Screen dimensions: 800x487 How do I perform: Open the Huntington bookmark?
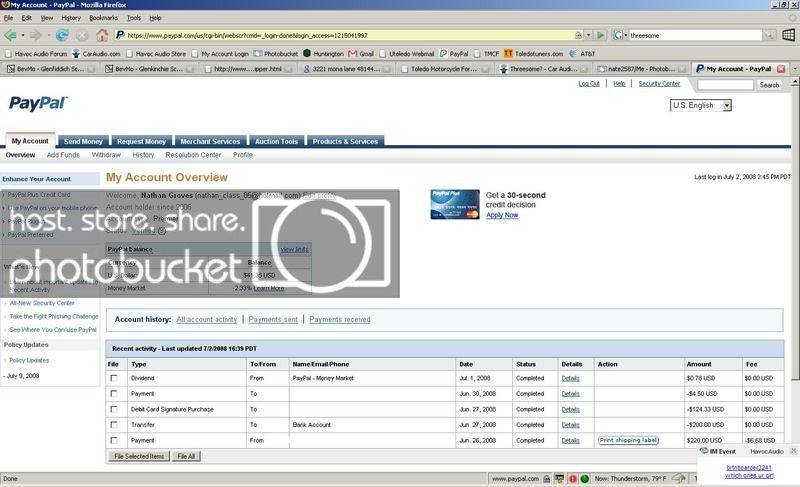point(323,54)
